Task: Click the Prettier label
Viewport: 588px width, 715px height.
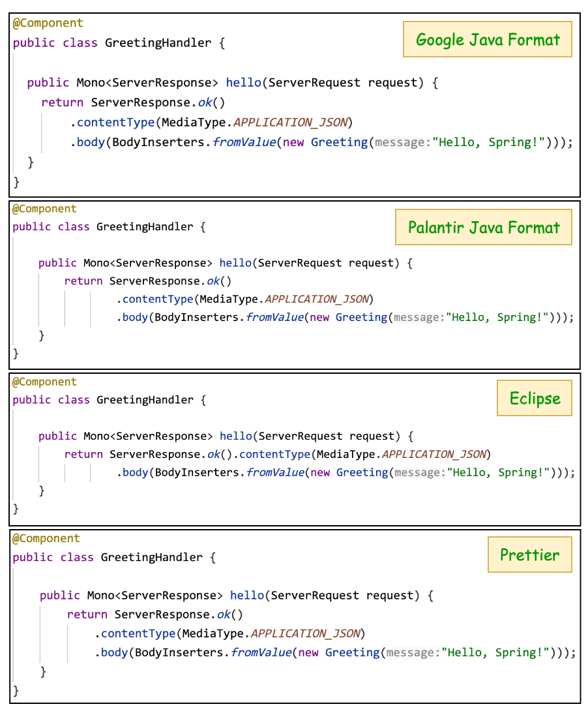Action: pos(529,555)
